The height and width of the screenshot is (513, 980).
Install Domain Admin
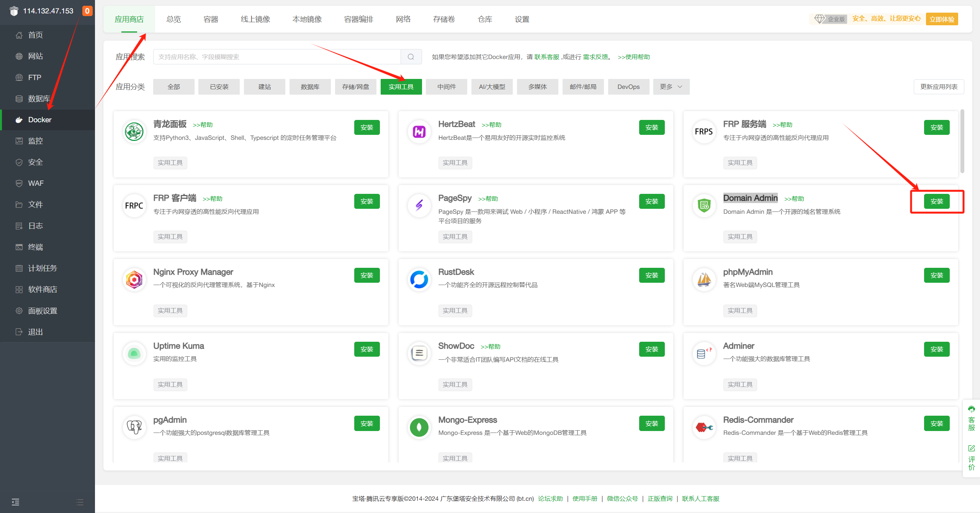937,202
